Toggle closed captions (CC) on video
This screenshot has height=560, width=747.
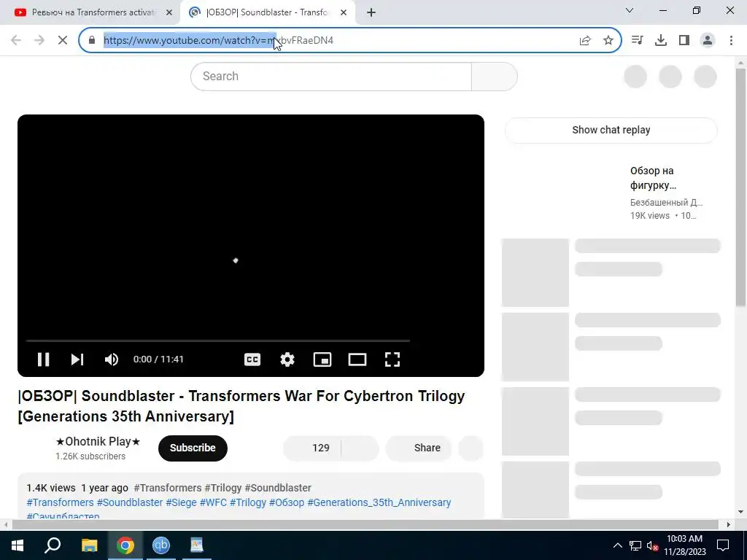[252, 359]
